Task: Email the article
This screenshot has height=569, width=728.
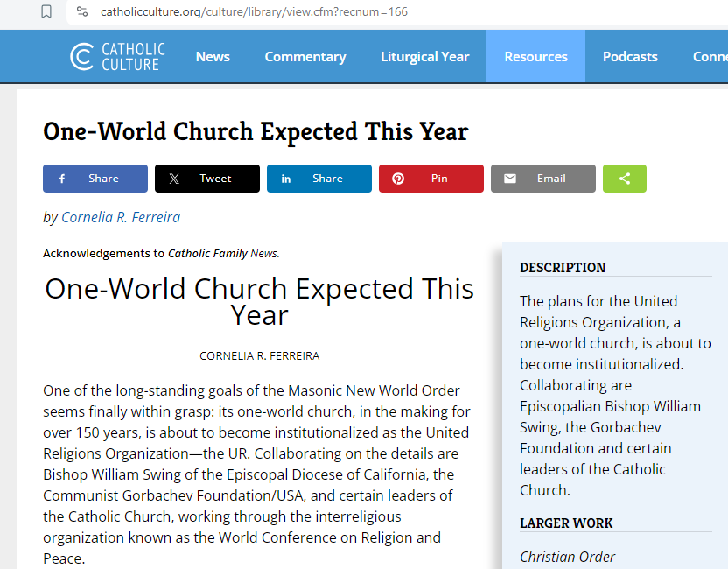Action: coord(543,179)
